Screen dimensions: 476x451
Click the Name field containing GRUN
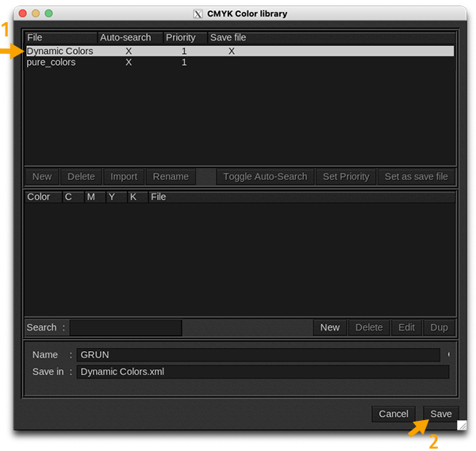tap(259, 355)
